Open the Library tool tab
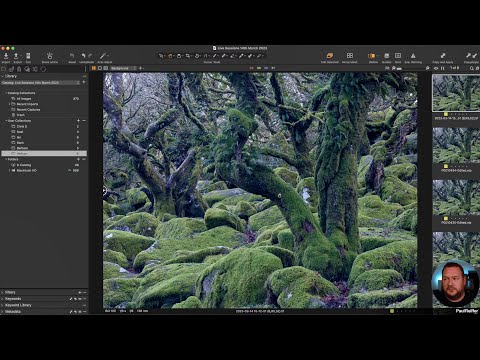Screen dimensions: 480x360 (3, 69)
